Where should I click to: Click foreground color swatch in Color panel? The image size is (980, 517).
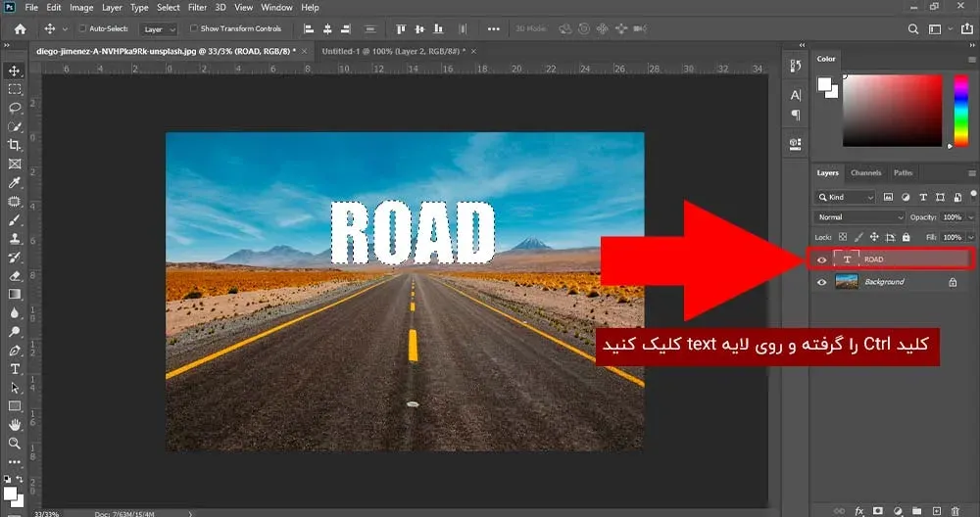pos(824,84)
